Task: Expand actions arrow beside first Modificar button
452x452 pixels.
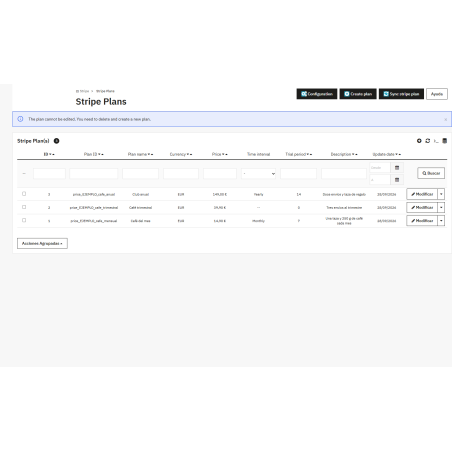Action: (441, 194)
